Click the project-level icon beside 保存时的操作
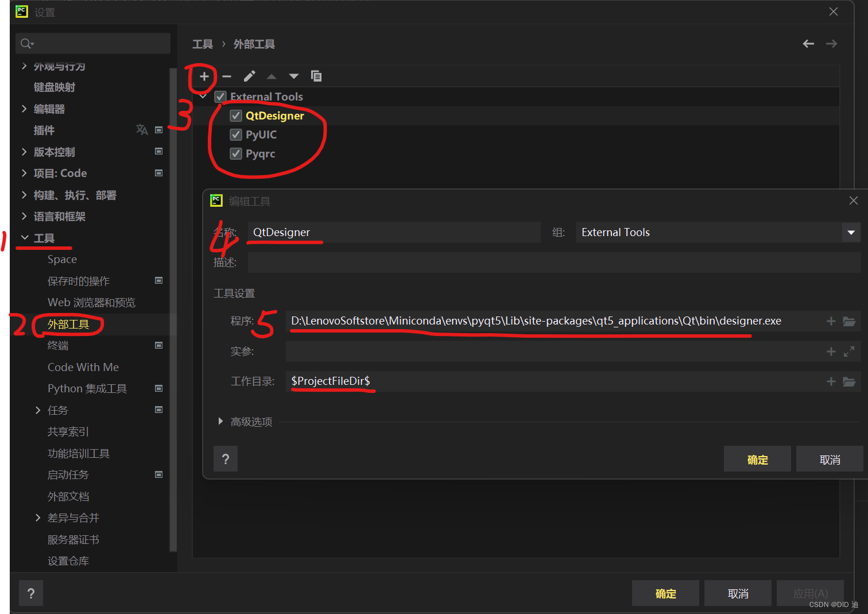This screenshot has width=868, height=614. pyautogui.click(x=159, y=280)
